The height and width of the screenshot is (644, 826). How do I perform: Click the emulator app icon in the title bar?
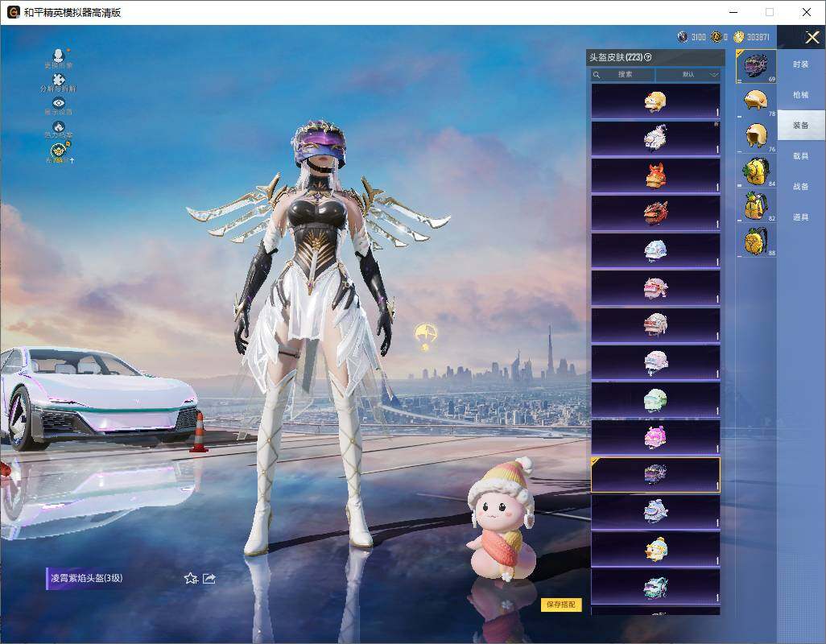(13, 12)
